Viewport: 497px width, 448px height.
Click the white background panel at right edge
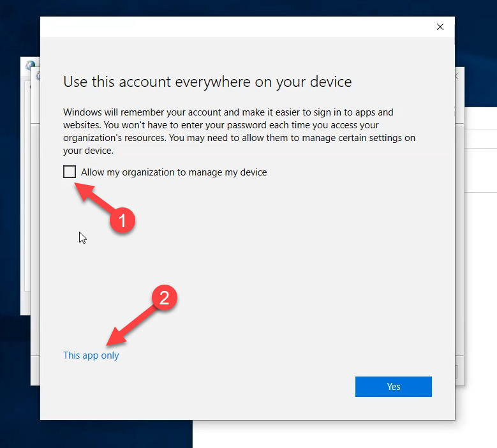pos(478,255)
